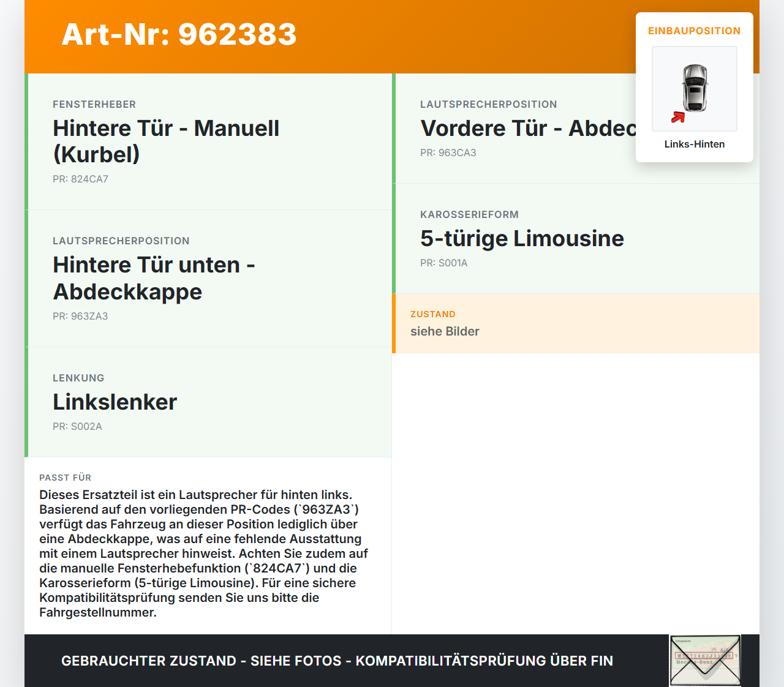
Task: Select the FENSTERHEBER info card icon
Action: (208, 140)
